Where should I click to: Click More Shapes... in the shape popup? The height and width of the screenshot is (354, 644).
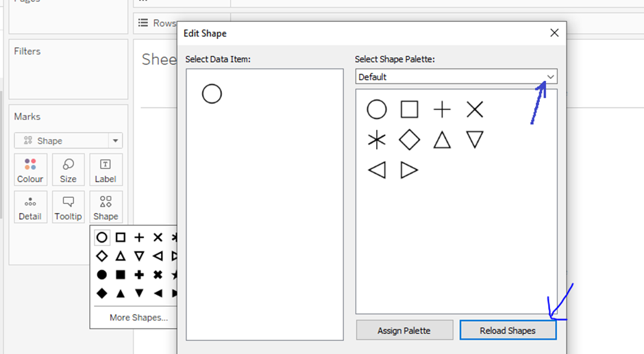[x=139, y=318]
